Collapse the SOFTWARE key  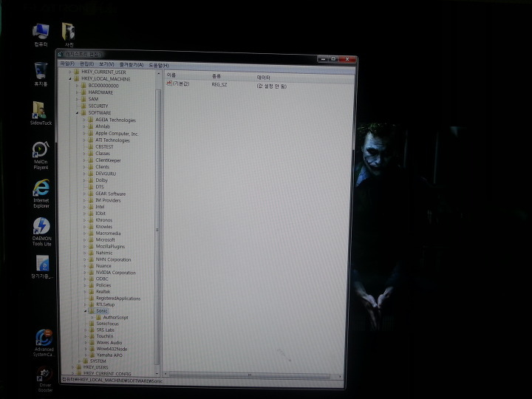pyautogui.click(x=77, y=112)
